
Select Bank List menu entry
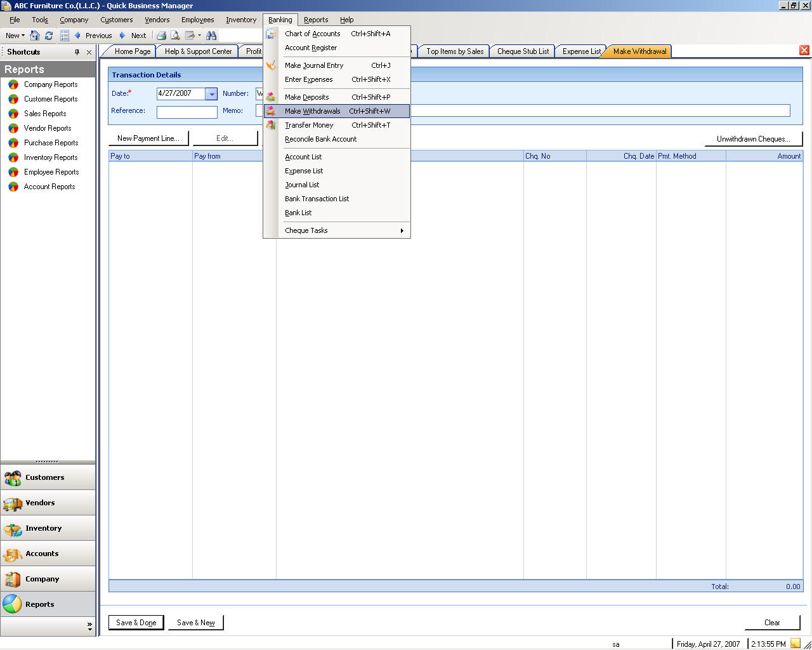[x=337, y=213]
